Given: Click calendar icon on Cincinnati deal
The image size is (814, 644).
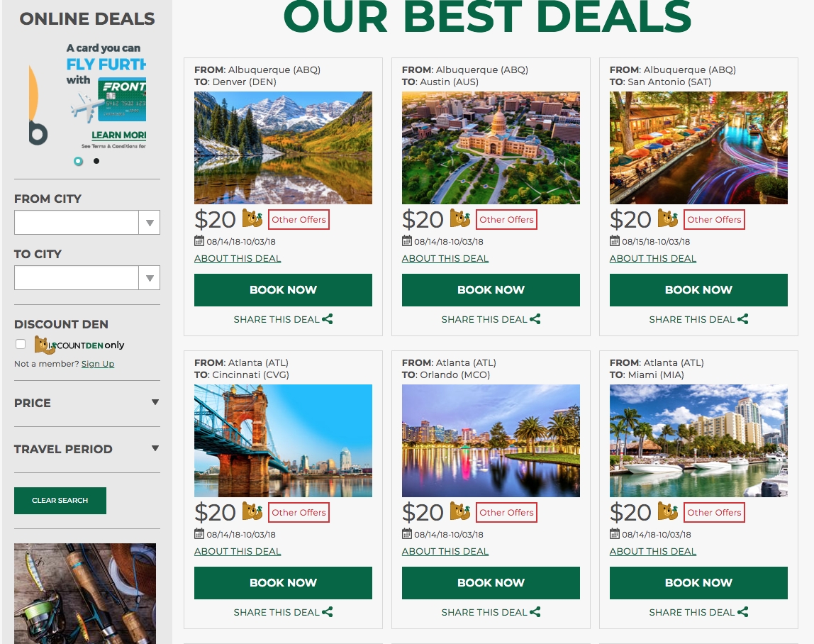Looking at the screenshot, I should point(199,534).
